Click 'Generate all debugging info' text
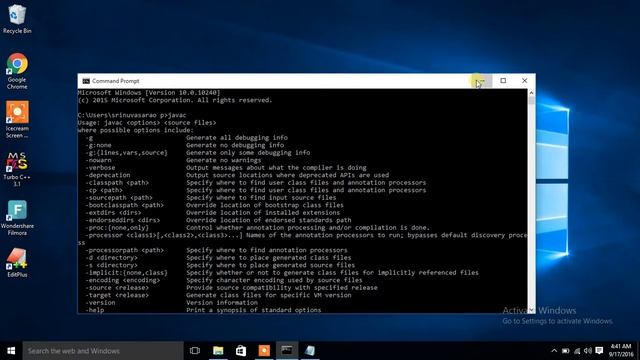Screen dimensions: 640x360 (237, 138)
